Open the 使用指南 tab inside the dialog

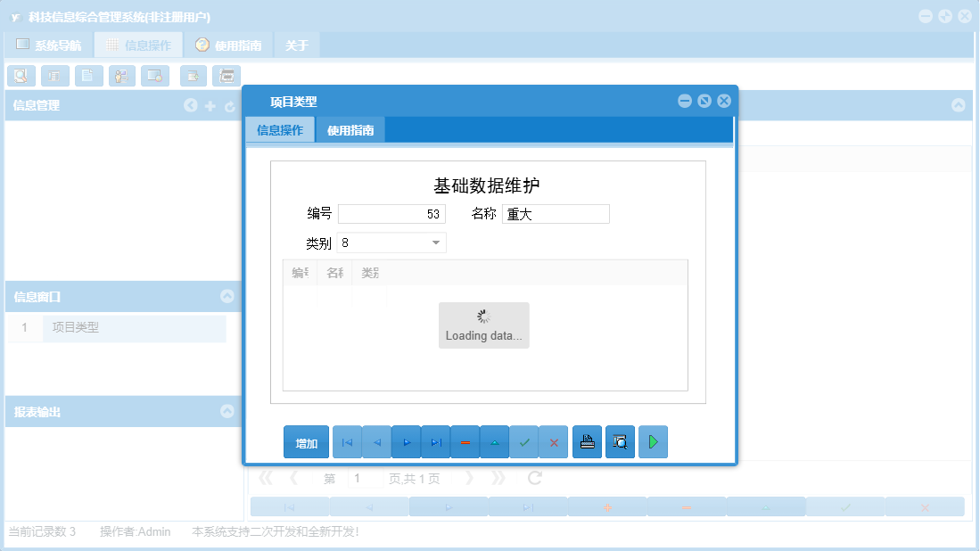click(351, 129)
